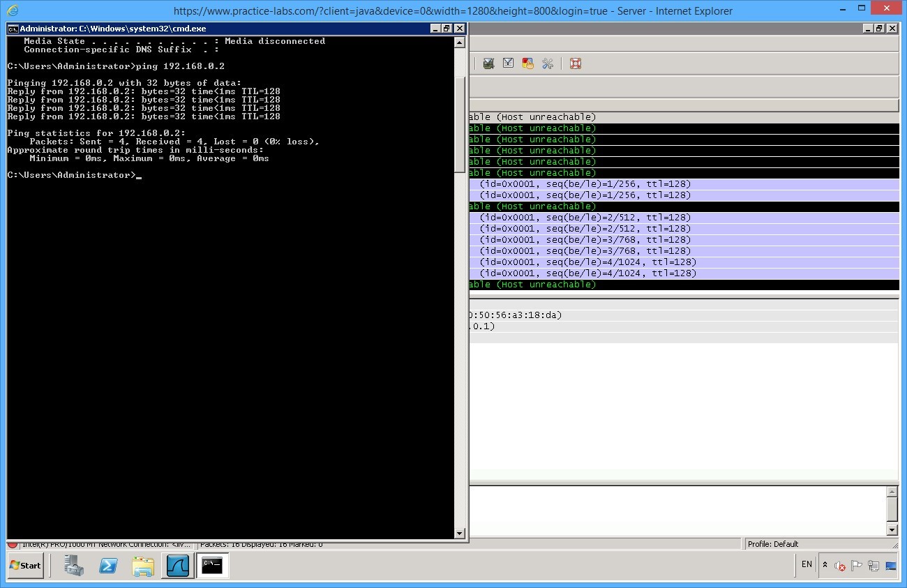Switch keyboard layout via the EN indicator
The height and width of the screenshot is (588, 907).
(x=806, y=565)
